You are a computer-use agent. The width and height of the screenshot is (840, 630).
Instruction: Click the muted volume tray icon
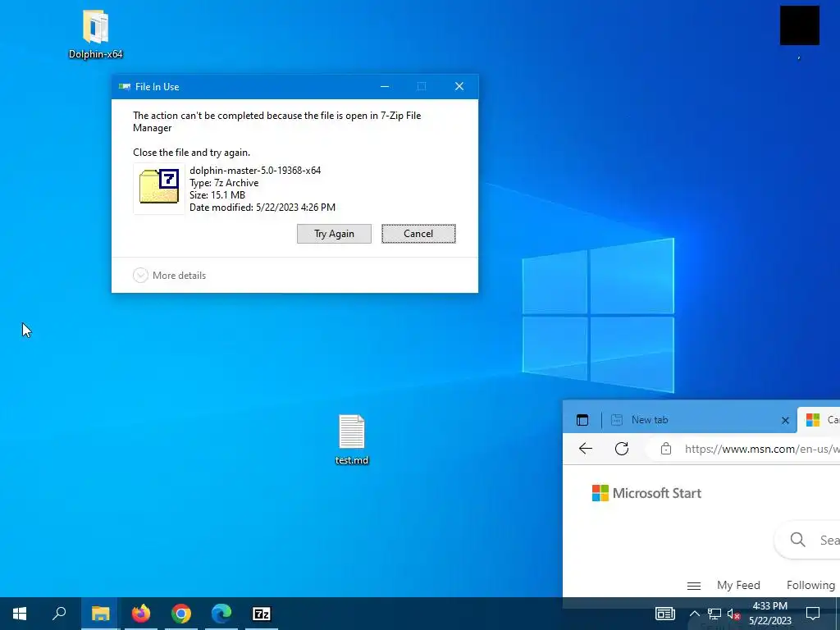tap(733, 614)
